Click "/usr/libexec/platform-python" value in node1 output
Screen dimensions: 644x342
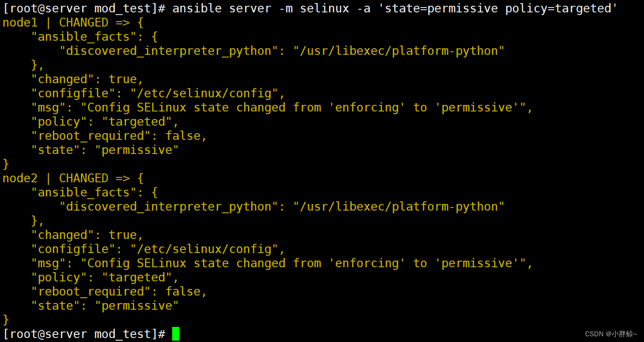[399, 51]
